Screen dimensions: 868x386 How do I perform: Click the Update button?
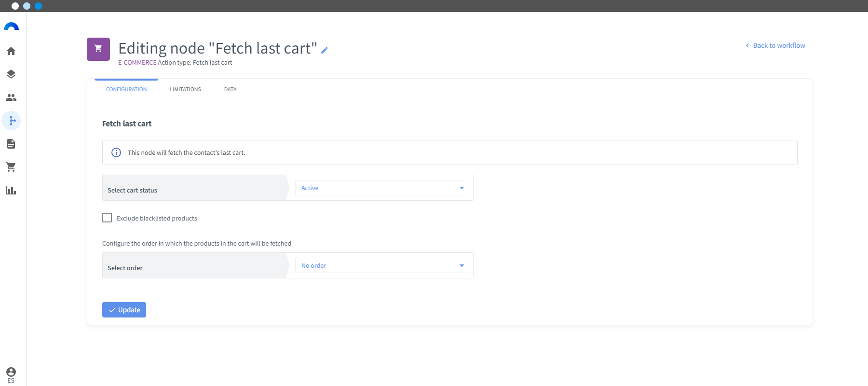pyautogui.click(x=124, y=310)
